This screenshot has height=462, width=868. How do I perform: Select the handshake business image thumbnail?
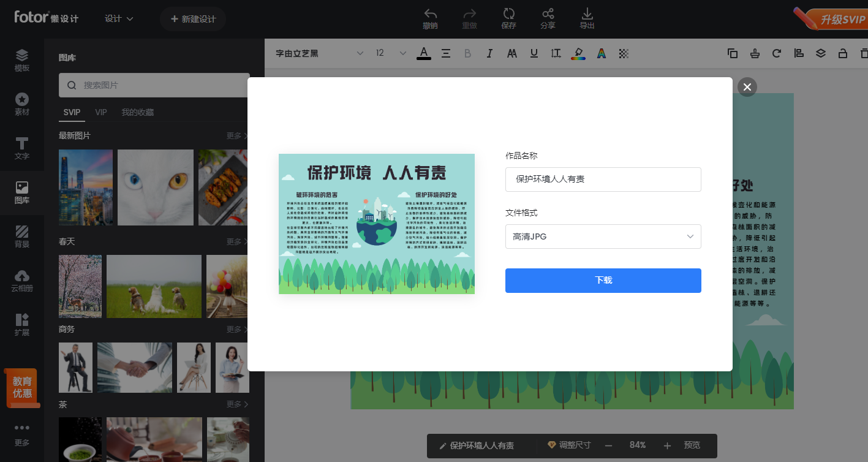pyautogui.click(x=135, y=368)
